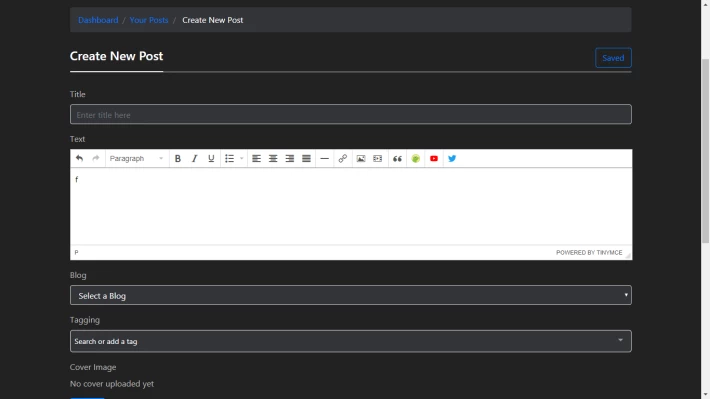Toggle bold formatting
The image size is (710, 399).
pyautogui.click(x=178, y=159)
